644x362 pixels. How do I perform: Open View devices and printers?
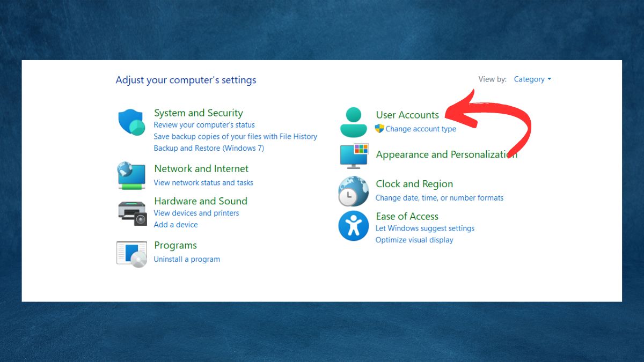coord(196,213)
